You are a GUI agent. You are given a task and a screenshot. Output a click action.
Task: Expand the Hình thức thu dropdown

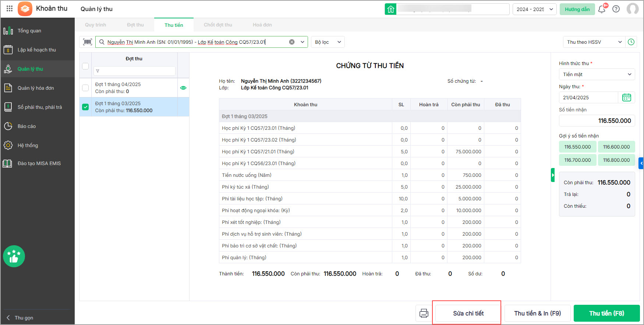597,74
